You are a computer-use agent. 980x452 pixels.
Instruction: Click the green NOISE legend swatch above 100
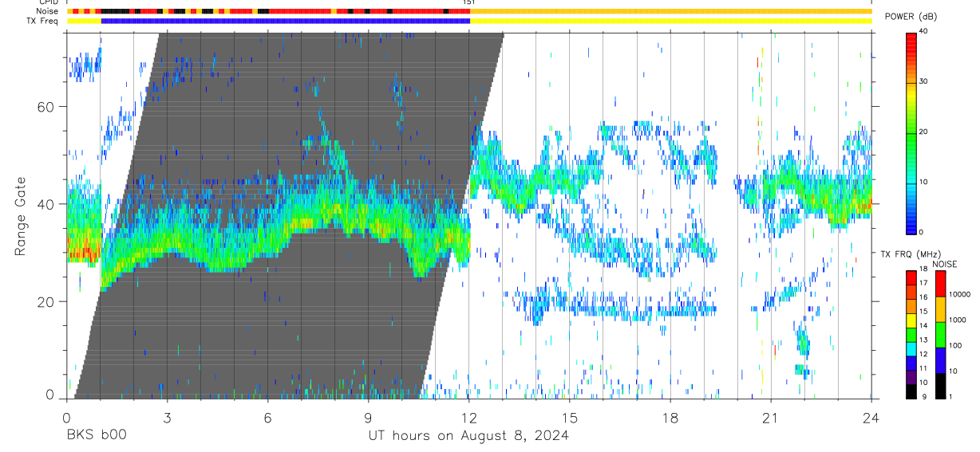940,334
